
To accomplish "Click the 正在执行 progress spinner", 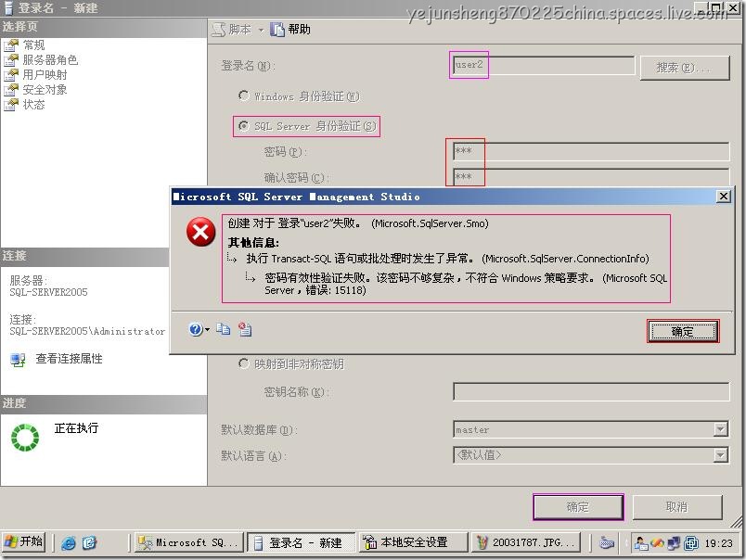I will tap(25, 438).
